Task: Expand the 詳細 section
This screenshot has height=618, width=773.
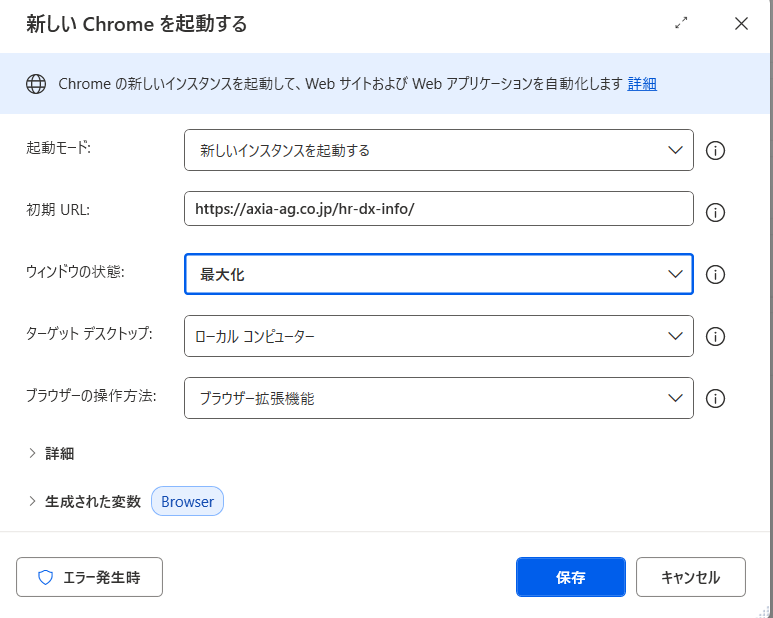Action: [x=51, y=453]
